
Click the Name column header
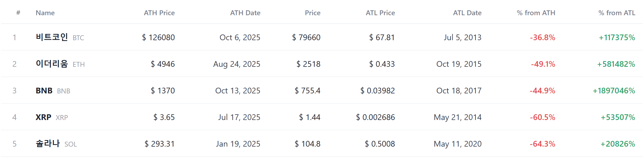tap(45, 13)
